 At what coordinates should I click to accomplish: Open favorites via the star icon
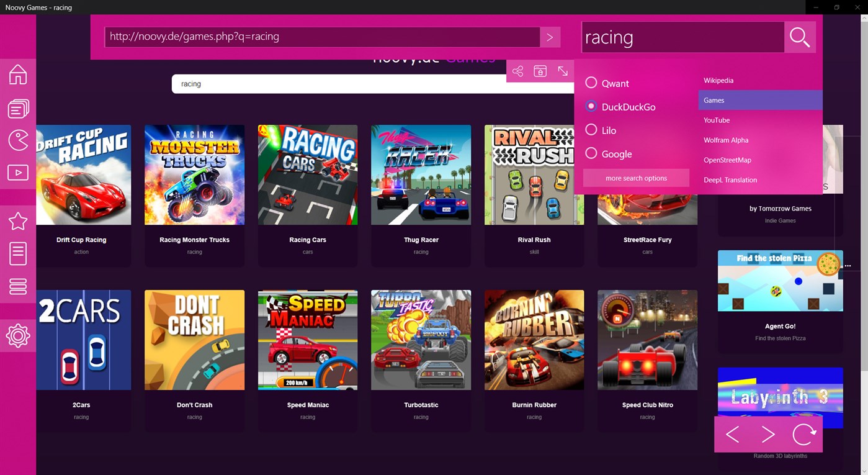[x=19, y=220]
